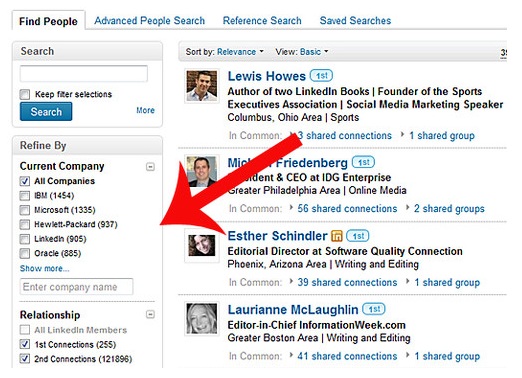Tick the Oracle (885) checkbox

pyautogui.click(x=25, y=254)
